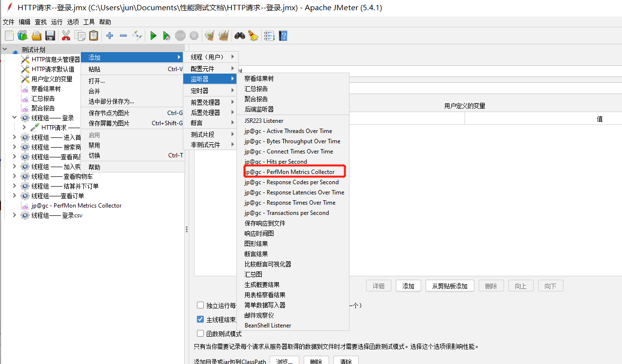Viewport: 622px width, 364px height.
Task: Select jp@gc - PerfMon Metrics Collector listener
Action: pos(293,172)
